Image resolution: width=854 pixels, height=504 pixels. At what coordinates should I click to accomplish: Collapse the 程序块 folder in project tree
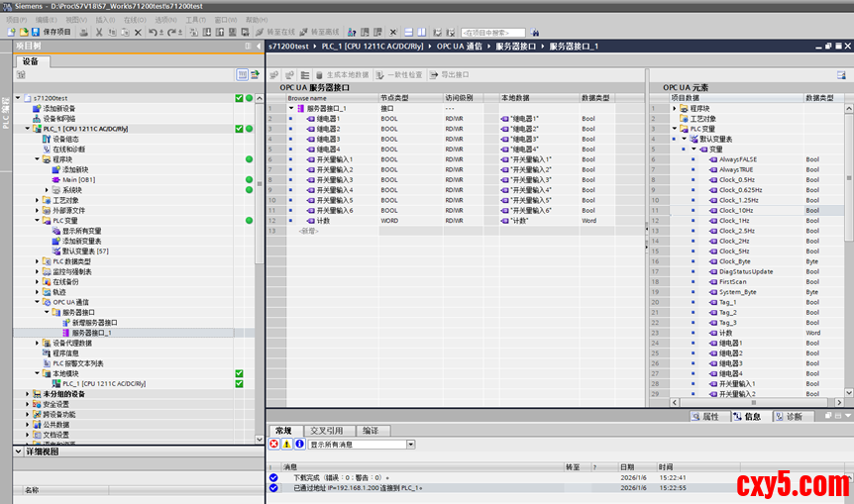click(38, 159)
